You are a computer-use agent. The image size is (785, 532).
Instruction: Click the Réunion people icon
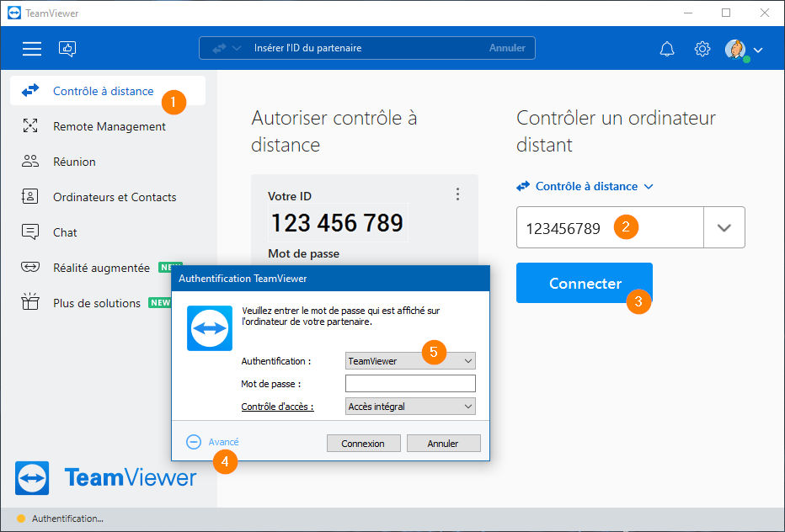coord(30,161)
